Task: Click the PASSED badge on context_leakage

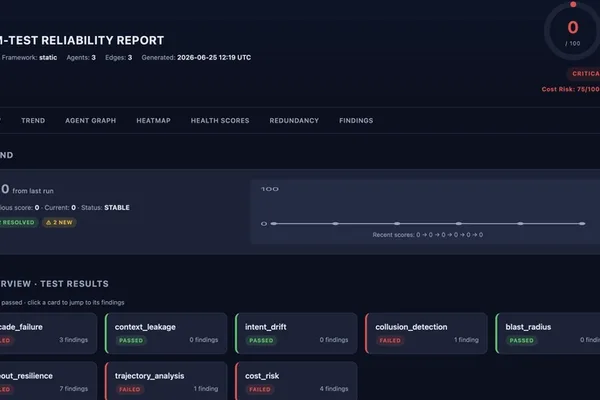Action: (131, 340)
